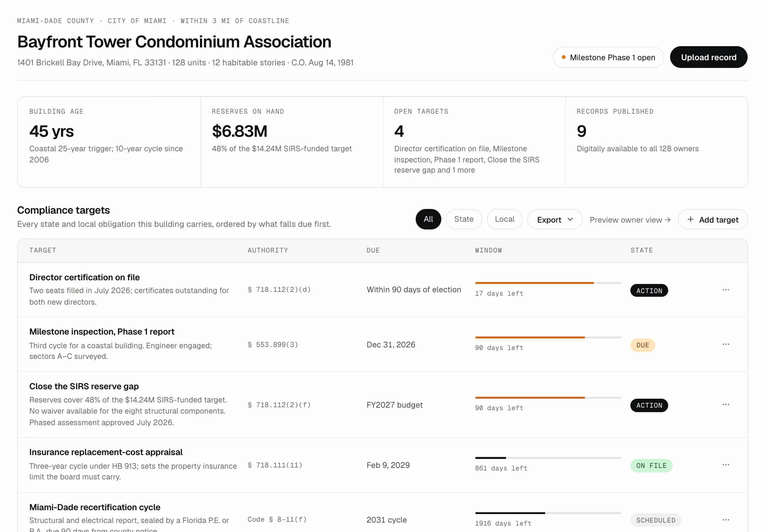Click the DUE badge for Milestone inspection
The height and width of the screenshot is (532, 769).
tap(643, 345)
